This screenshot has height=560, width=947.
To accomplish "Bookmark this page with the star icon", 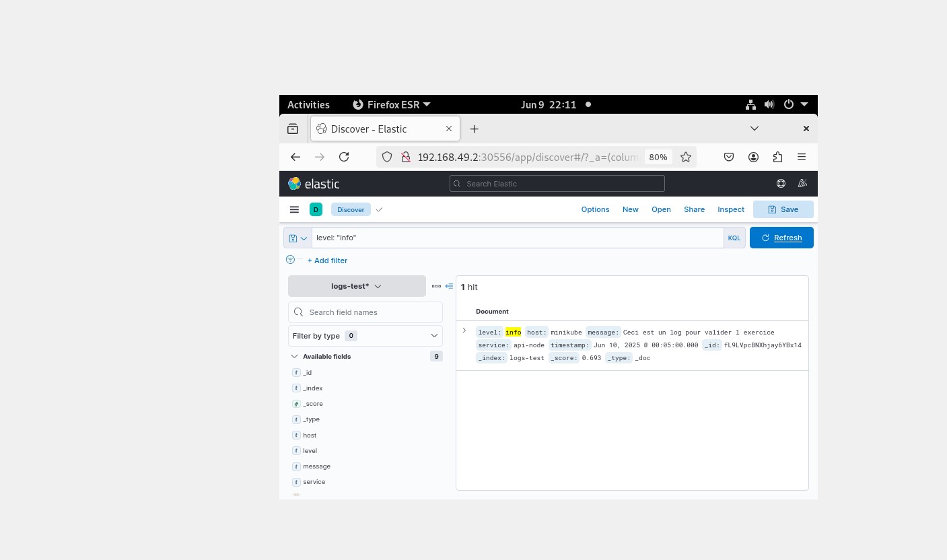I will pyautogui.click(x=686, y=157).
